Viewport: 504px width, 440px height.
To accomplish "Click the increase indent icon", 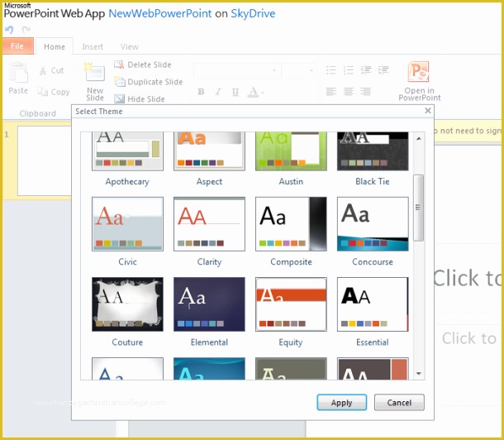I will pyautogui.click(x=383, y=69).
